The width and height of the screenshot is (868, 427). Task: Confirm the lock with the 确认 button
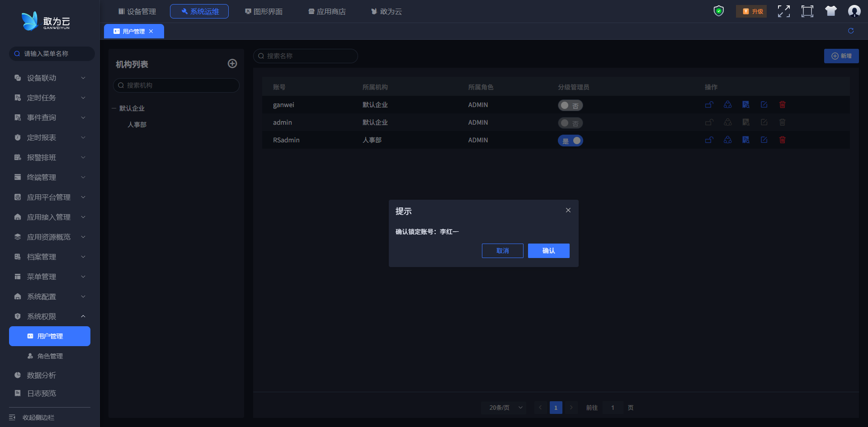click(x=548, y=251)
